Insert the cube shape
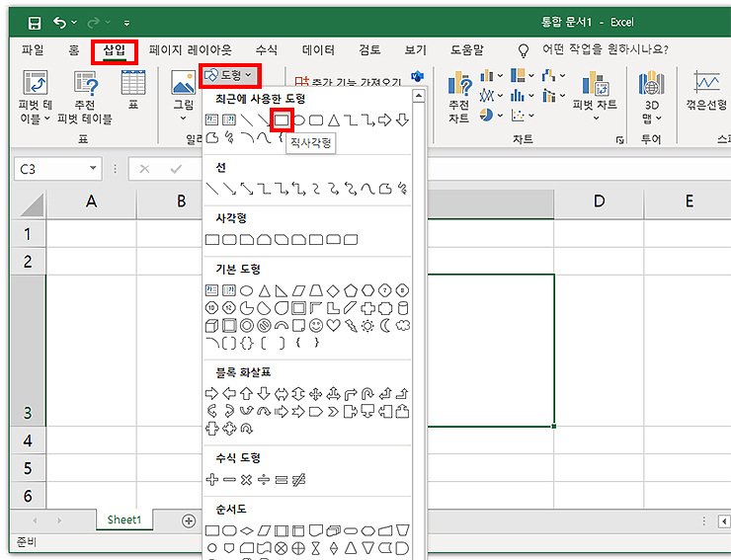731x560 pixels. pyautogui.click(x=211, y=326)
